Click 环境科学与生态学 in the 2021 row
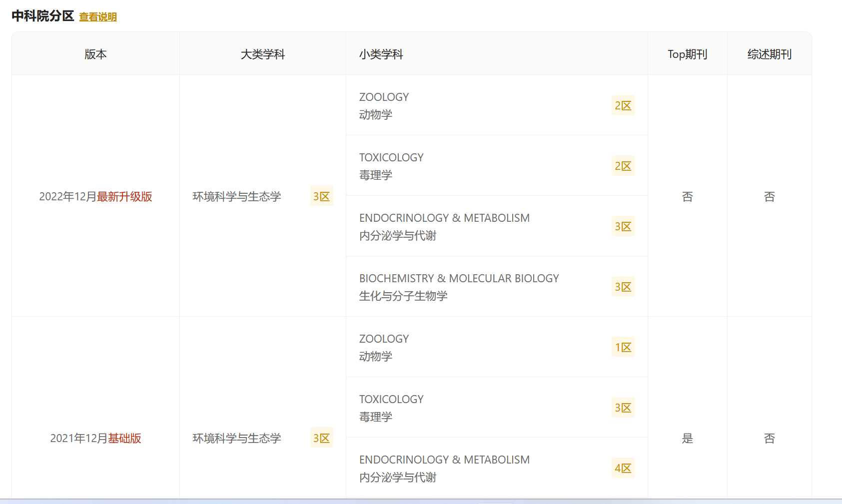The width and height of the screenshot is (842, 504). point(237,438)
